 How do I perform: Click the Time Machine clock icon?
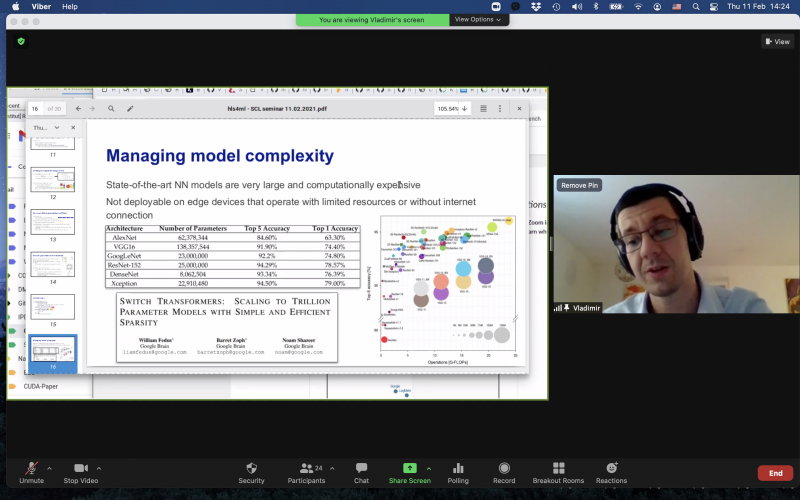(556, 7)
